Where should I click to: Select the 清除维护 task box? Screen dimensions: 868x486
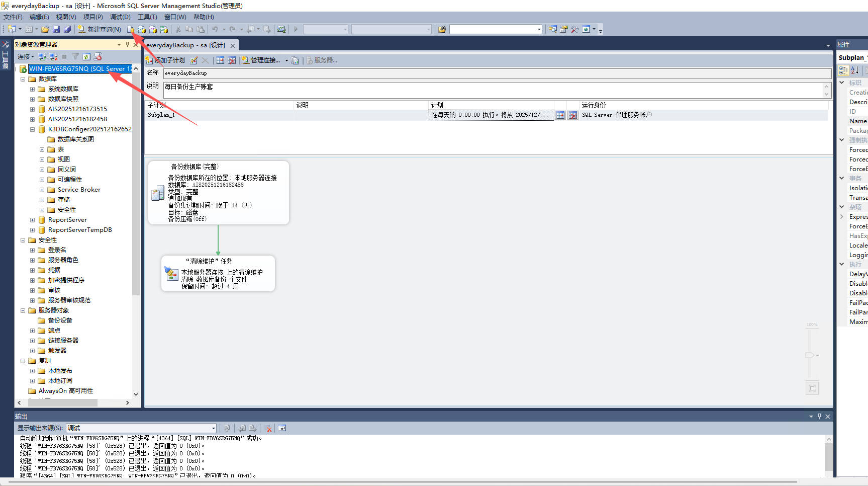[218, 273]
